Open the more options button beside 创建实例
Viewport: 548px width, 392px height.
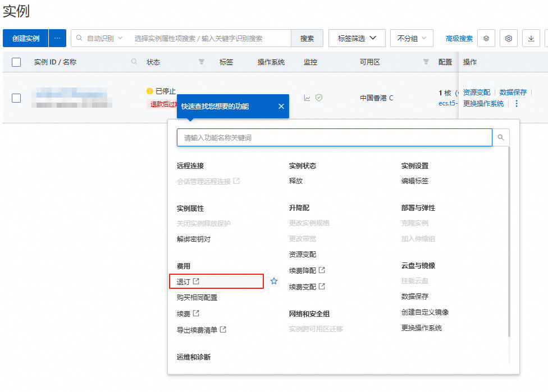pyautogui.click(x=57, y=38)
